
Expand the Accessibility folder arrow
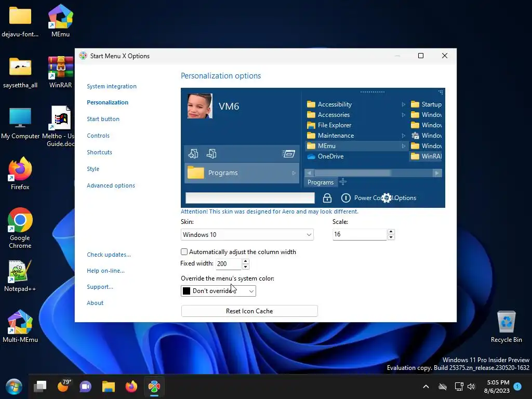point(403,104)
